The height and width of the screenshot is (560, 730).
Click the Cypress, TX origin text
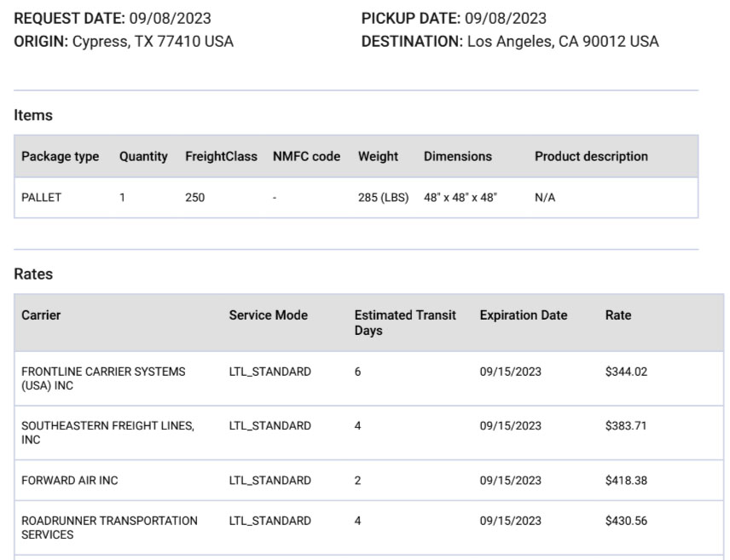(153, 42)
